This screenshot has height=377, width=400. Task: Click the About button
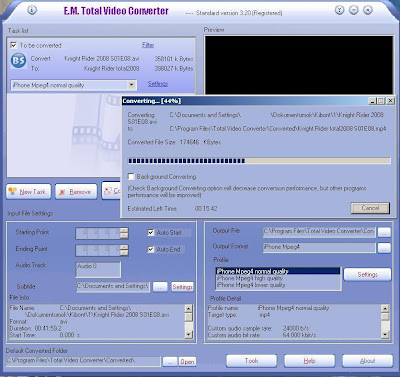(367, 361)
